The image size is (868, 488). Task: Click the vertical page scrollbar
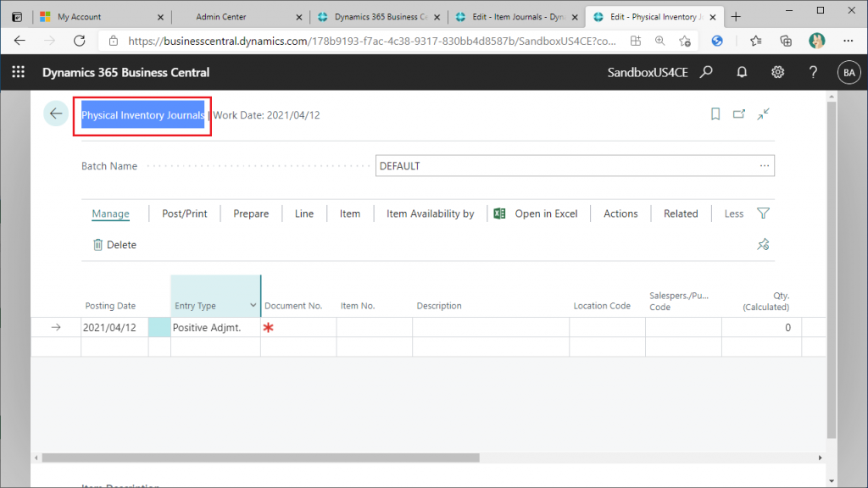coord(832,269)
